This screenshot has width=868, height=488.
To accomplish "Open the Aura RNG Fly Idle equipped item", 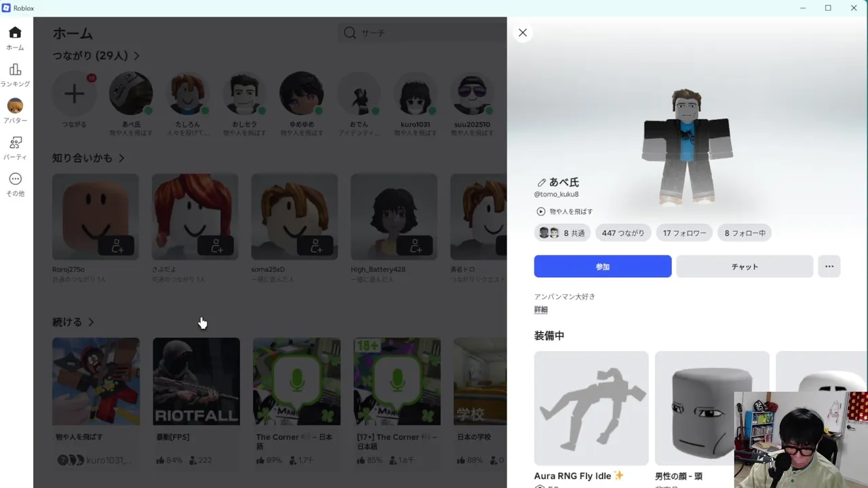I will point(591,408).
